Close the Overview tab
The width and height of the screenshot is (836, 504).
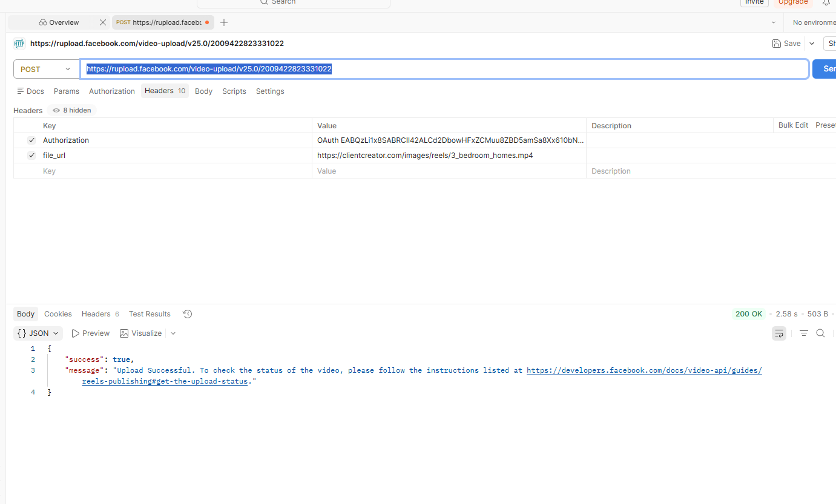pos(103,22)
